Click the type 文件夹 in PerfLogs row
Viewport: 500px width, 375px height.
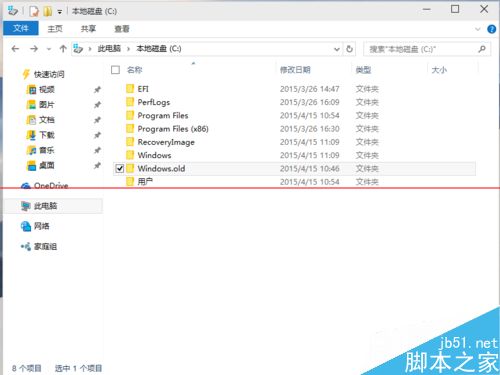tap(367, 102)
